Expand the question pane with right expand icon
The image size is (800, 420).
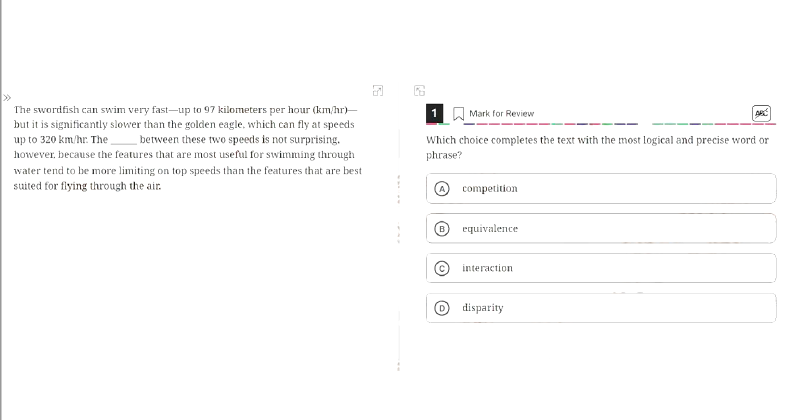[x=419, y=91]
